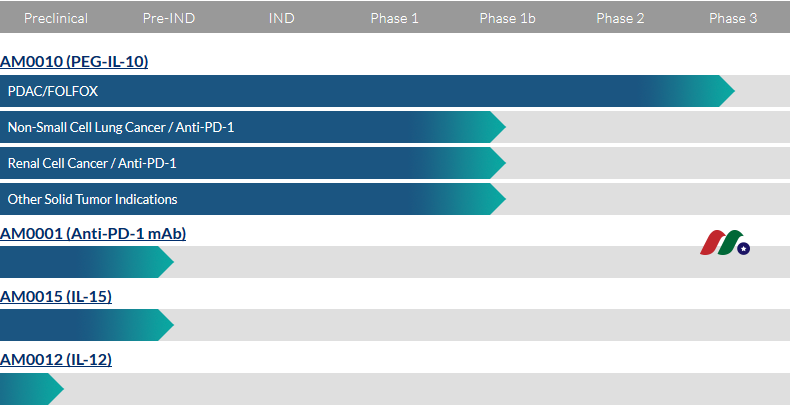Click the Pre-IND column header
Viewport: 790px width, 405px height.
click(169, 18)
